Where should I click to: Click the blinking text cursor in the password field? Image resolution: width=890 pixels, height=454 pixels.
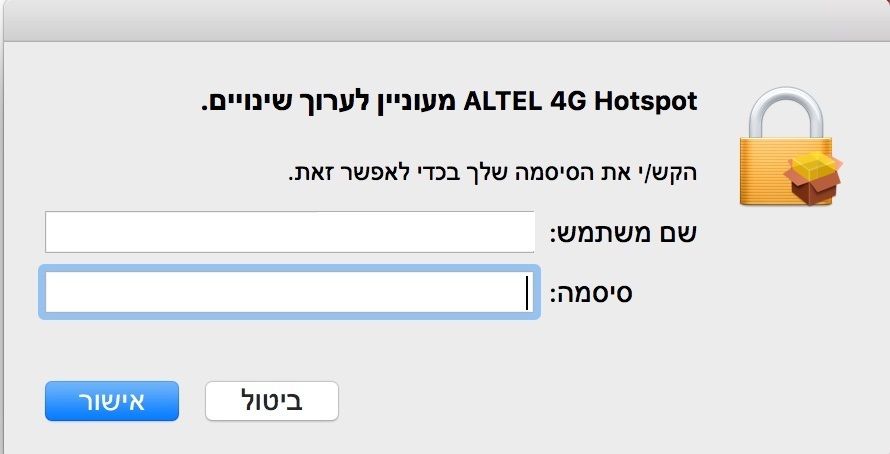click(526, 293)
